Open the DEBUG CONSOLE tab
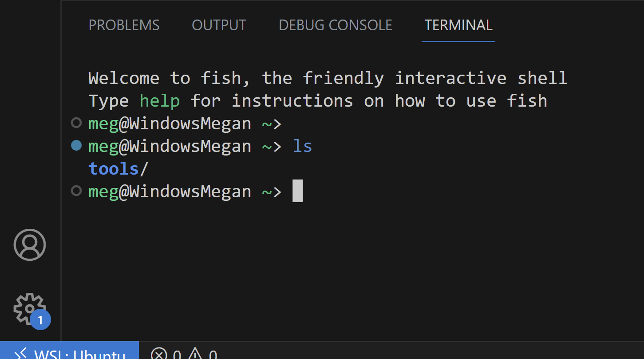The width and height of the screenshot is (644, 359). click(335, 25)
